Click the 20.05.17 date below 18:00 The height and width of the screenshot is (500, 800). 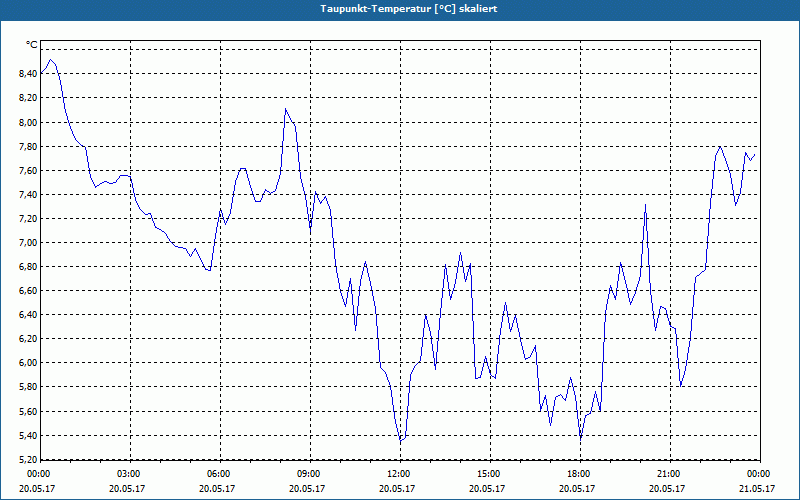tap(577, 488)
